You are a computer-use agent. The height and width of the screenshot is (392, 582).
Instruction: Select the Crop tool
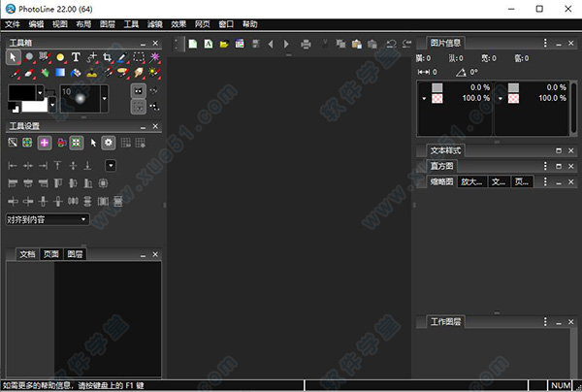click(108, 57)
